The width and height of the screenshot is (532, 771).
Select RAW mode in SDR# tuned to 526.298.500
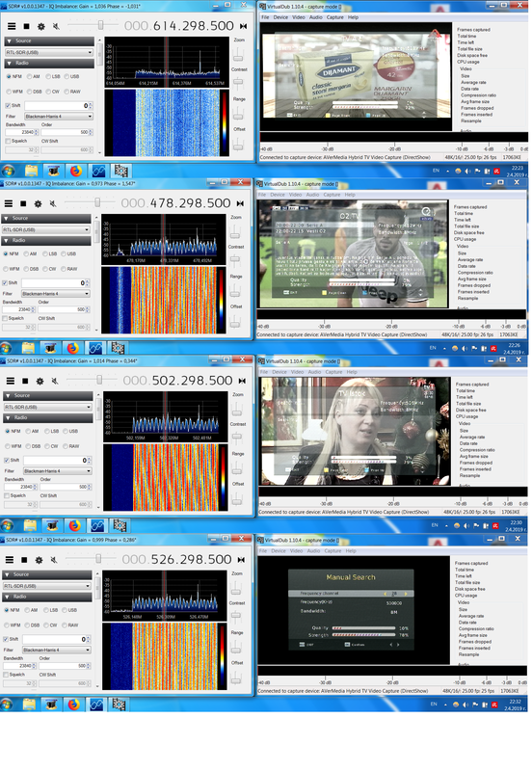point(70,625)
